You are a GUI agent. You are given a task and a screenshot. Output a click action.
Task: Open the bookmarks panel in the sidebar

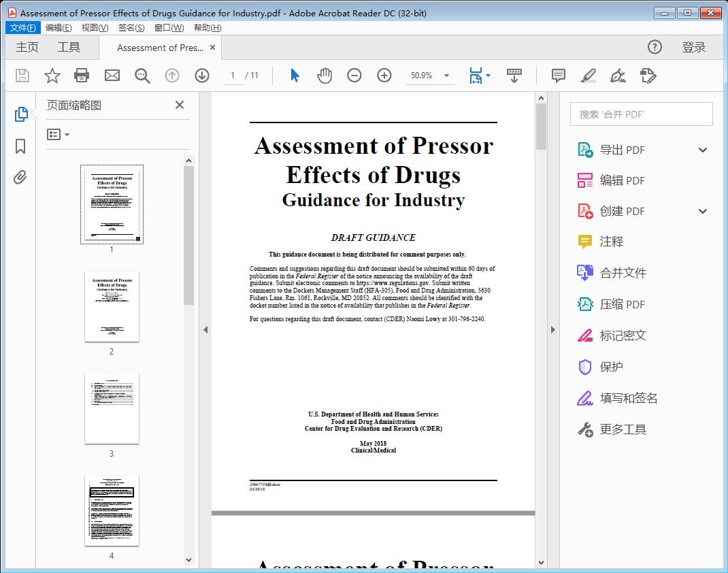coord(20,146)
